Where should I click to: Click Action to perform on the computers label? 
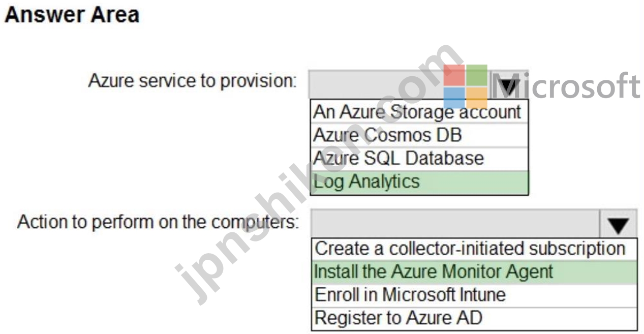[159, 222]
